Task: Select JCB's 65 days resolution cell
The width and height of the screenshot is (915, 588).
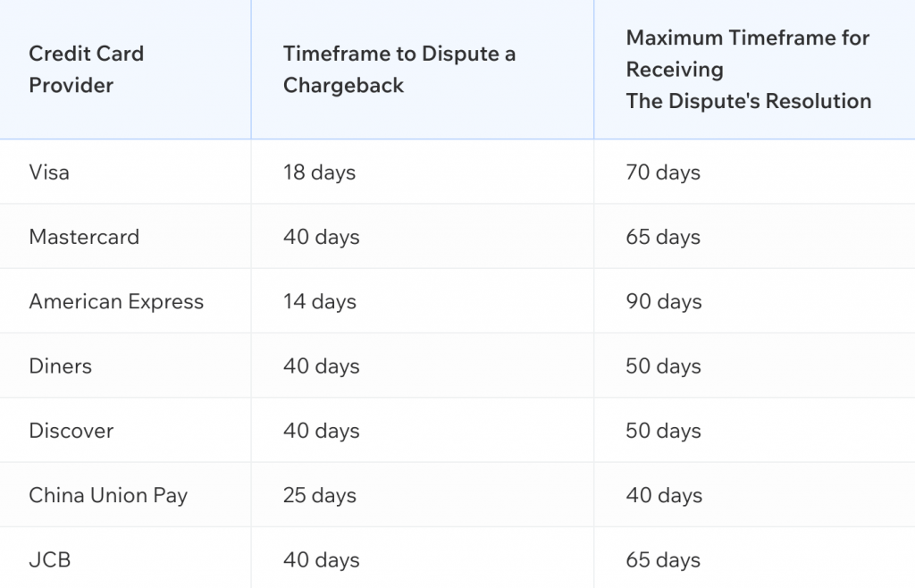Action: coord(663,560)
